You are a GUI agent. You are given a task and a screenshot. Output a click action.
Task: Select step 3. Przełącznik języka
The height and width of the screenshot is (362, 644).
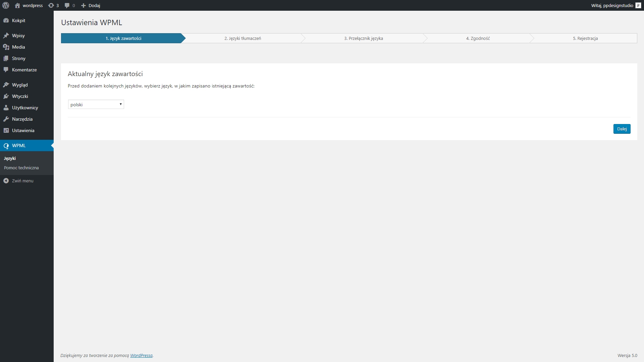(364, 38)
